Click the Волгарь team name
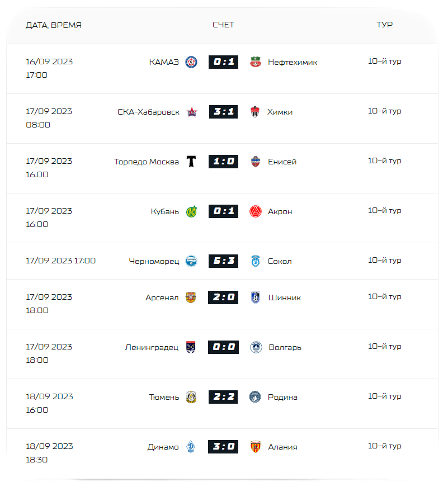This screenshot has width=448, height=482. [x=285, y=347]
